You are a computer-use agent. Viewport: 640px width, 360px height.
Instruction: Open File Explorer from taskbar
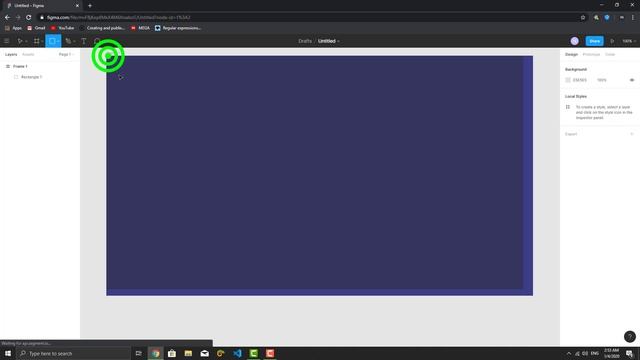(x=188, y=353)
